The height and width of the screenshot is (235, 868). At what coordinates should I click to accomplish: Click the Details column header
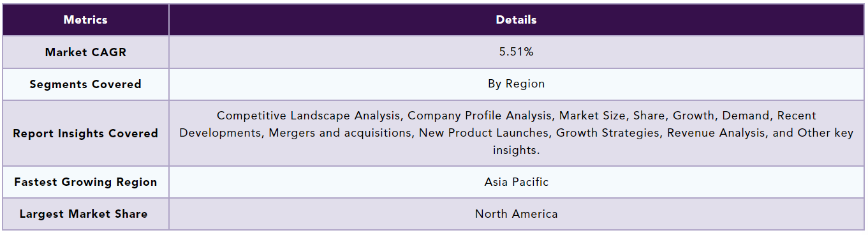516,20
